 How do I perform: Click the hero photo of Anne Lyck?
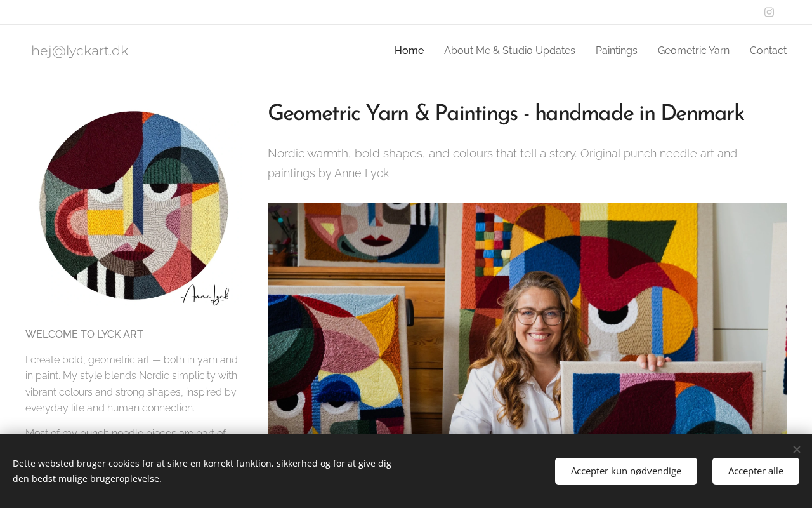click(x=527, y=319)
